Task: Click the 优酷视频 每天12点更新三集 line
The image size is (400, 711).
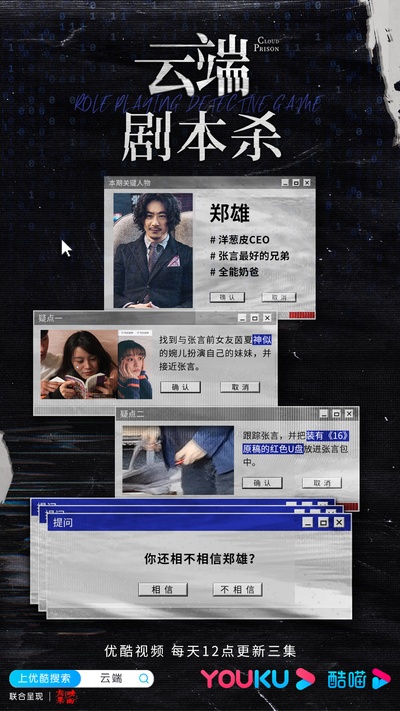Action: coord(200,651)
